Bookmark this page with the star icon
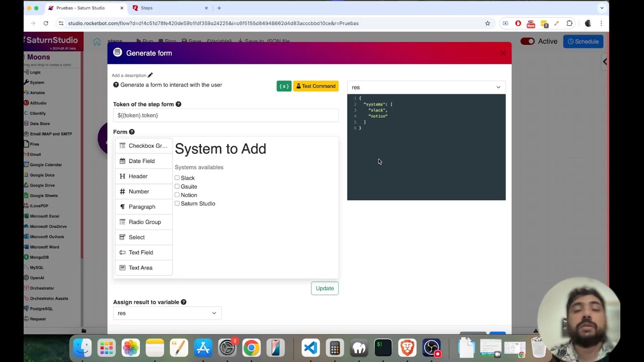Image resolution: width=644 pixels, height=362 pixels. tap(488, 23)
